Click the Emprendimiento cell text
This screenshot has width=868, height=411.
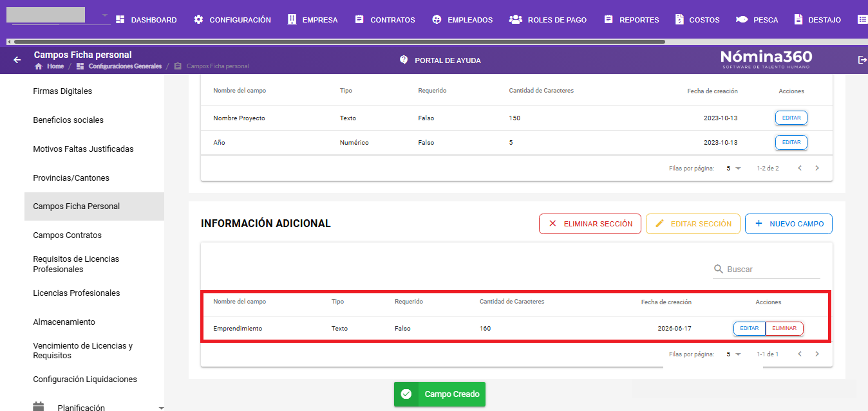pyautogui.click(x=238, y=328)
